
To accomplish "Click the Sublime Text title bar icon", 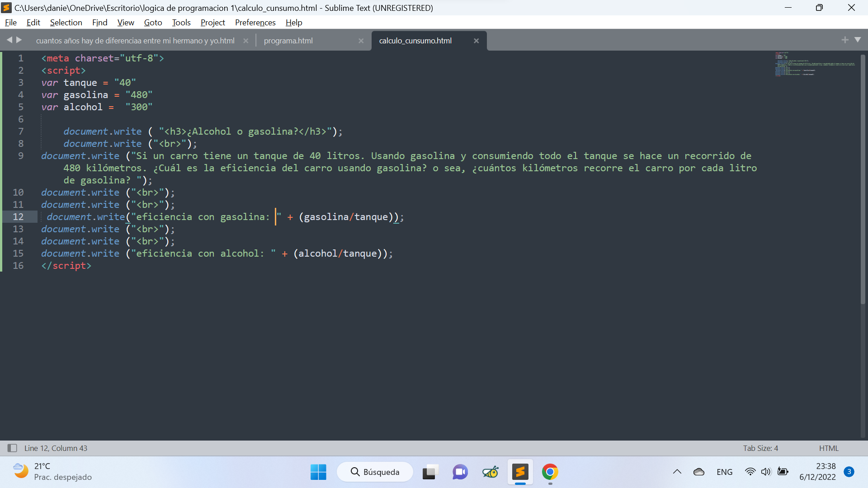I will (x=6, y=8).
